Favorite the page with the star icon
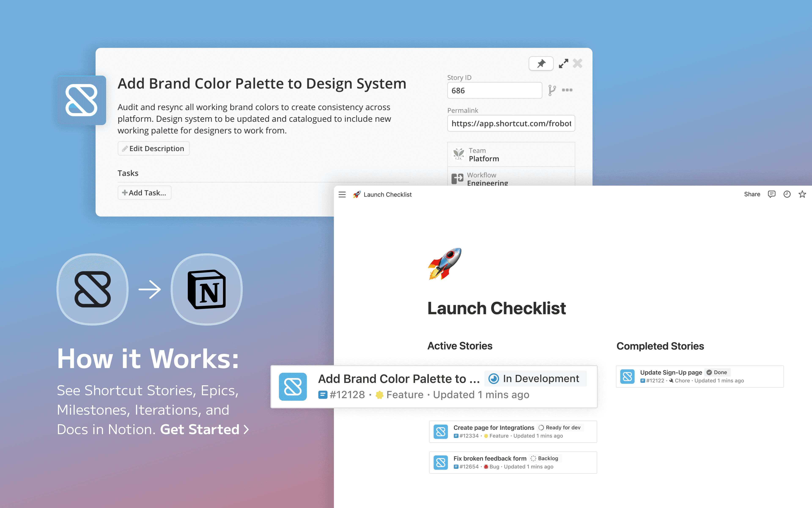 (x=802, y=194)
